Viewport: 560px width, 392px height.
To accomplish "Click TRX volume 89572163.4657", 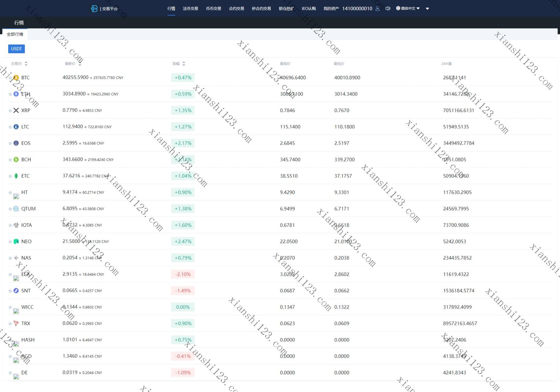I will point(460,323).
